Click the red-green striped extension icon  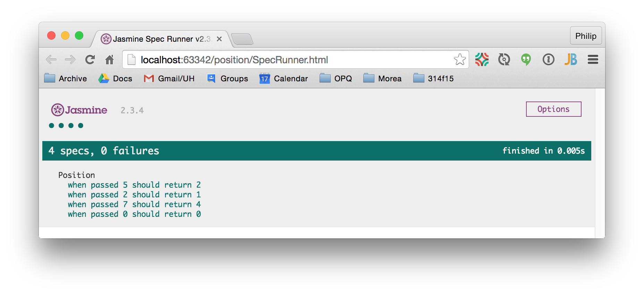tap(482, 59)
